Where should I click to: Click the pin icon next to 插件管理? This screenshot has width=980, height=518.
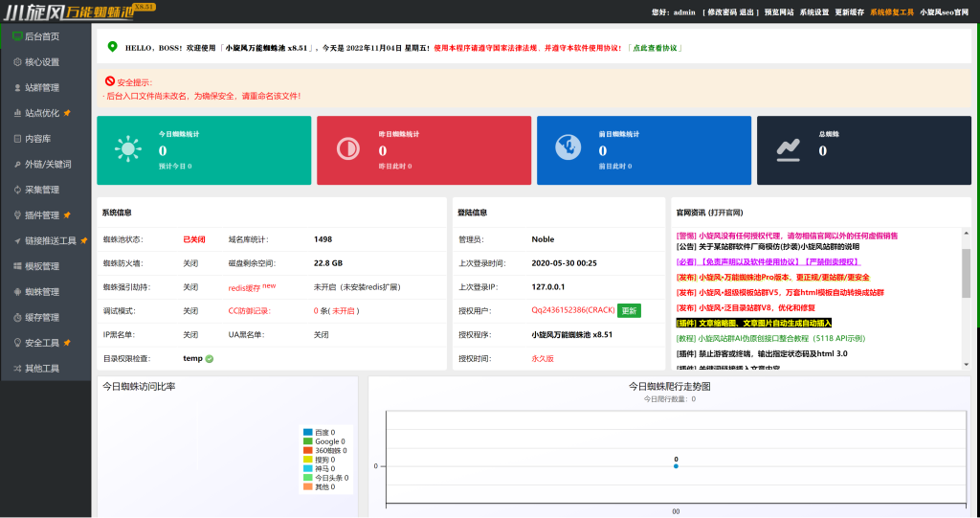[67, 215]
